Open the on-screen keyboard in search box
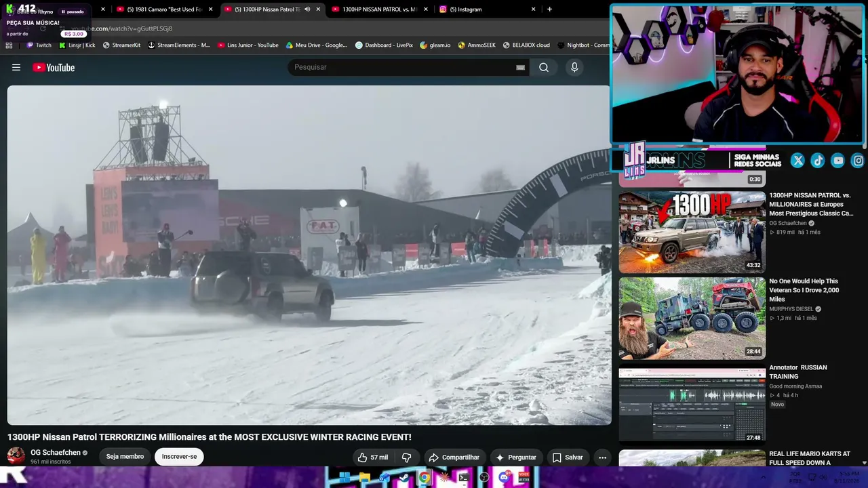This screenshot has width=868, height=488. (520, 67)
